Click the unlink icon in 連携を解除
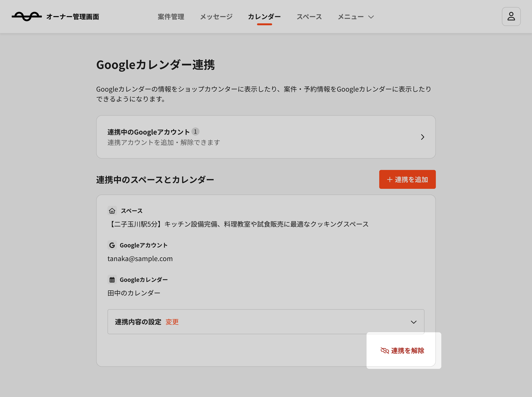The height and width of the screenshot is (397, 532). [x=385, y=351]
